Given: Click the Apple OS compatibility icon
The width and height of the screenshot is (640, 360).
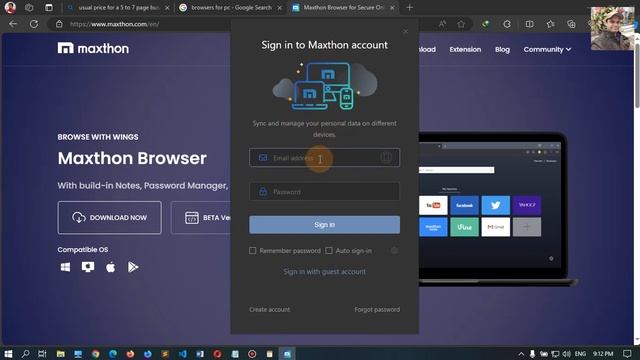Looking at the screenshot, I should pyautogui.click(x=111, y=267).
